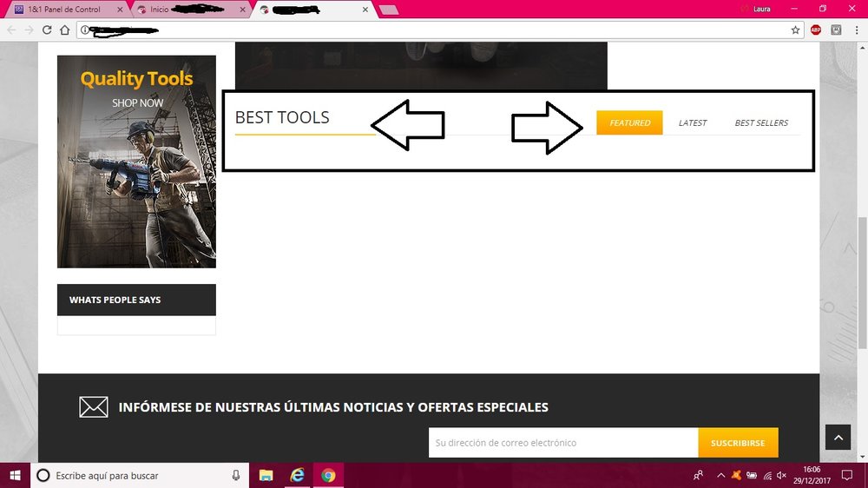
Task: Click the orange tray application icon
Action: point(736,475)
